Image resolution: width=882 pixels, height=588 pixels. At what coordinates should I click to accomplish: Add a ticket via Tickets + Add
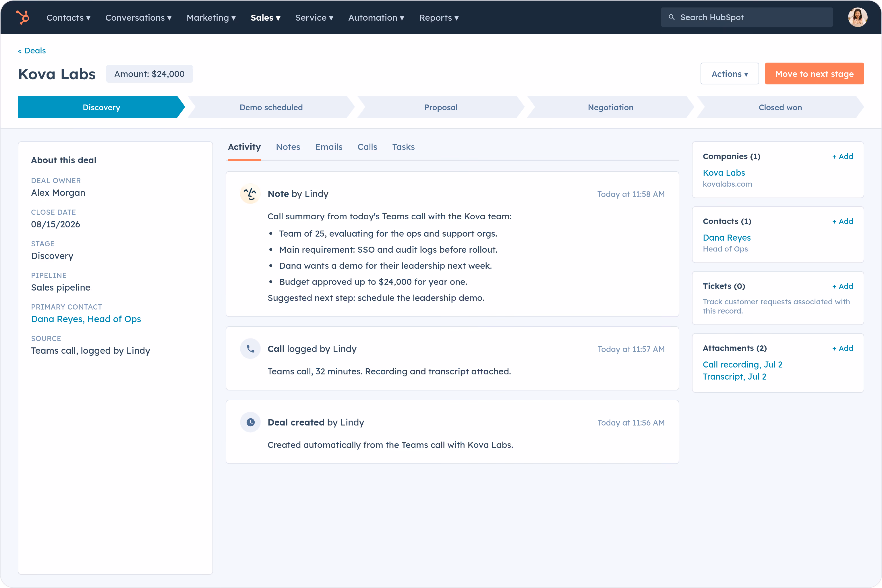click(843, 286)
